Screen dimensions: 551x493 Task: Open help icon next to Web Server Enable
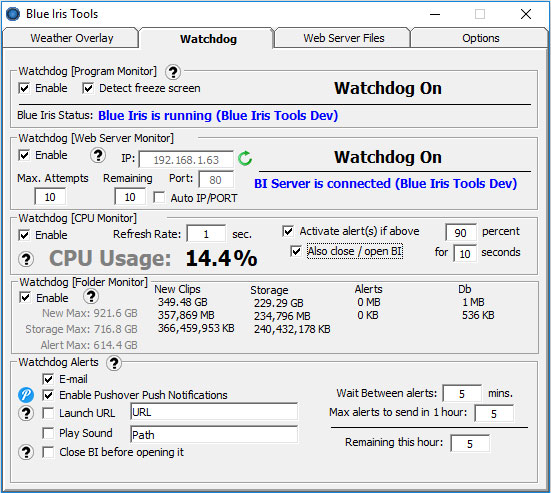(98, 155)
